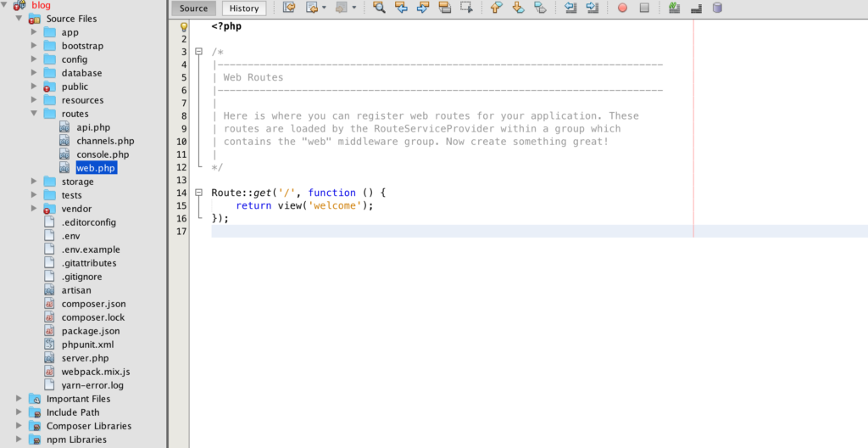Click the Find Next Occurrence icon
The height and width of the screenshot is (448, 868).
click(x=423, y=8)
